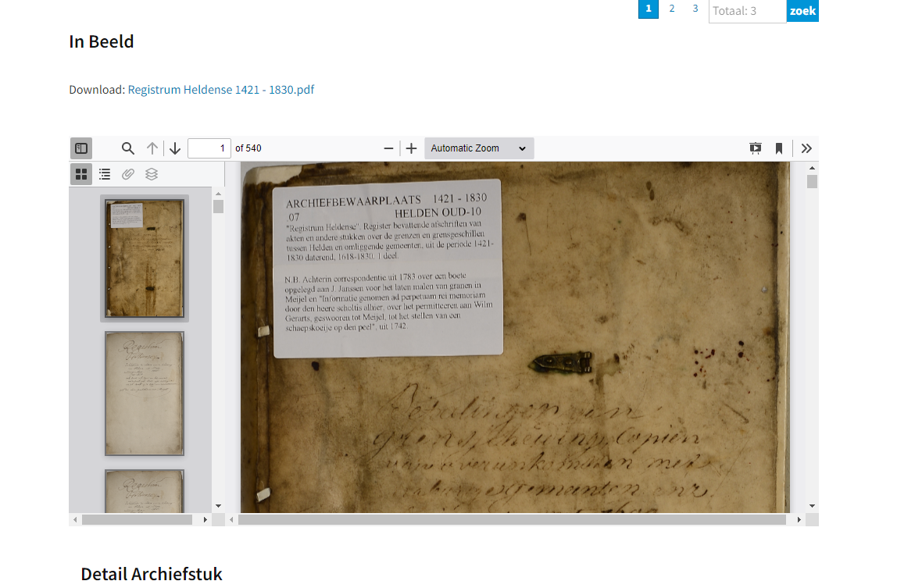Click the Detail Archiefstuk heading
The width and height of the screenshot is (897, 588).
coord(151,574)
